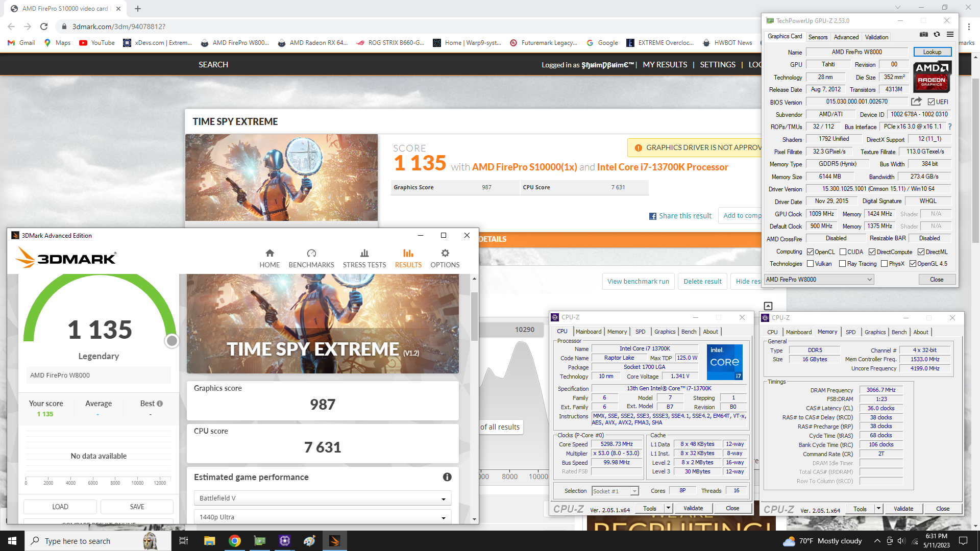Screen dimensions: 980x551
Task: Show hidden system tray icons
Action: [877, 541]
